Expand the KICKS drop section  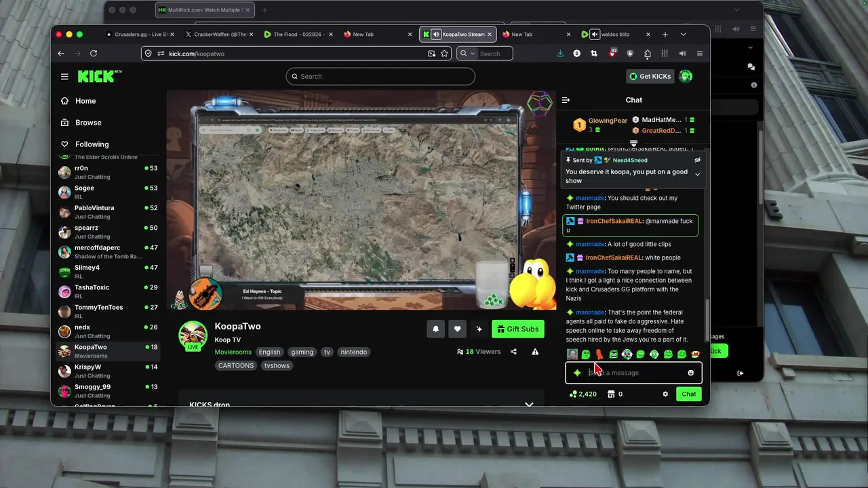click(x=529, y=405)
